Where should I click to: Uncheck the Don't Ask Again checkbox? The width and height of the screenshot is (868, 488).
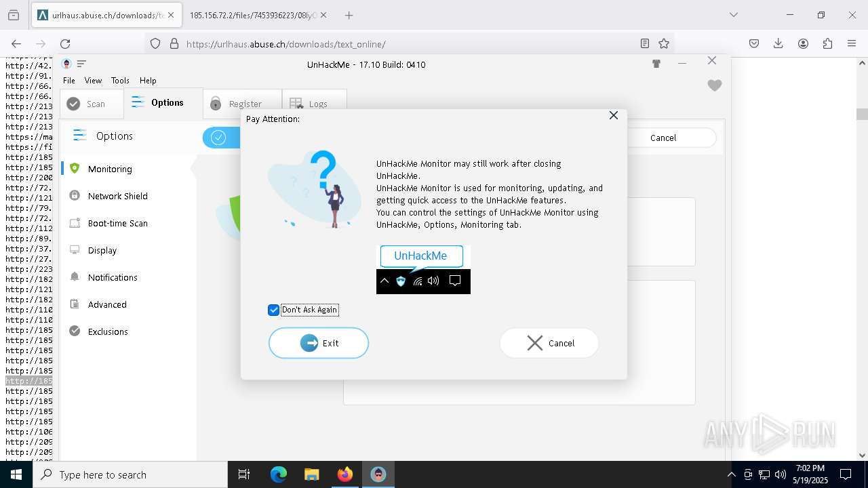[x=274, y=310]
